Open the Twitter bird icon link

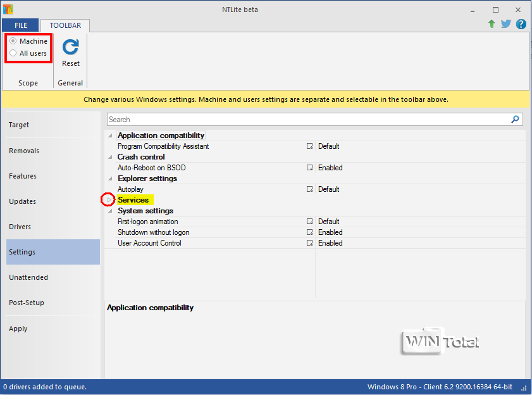tap(505, 24)
